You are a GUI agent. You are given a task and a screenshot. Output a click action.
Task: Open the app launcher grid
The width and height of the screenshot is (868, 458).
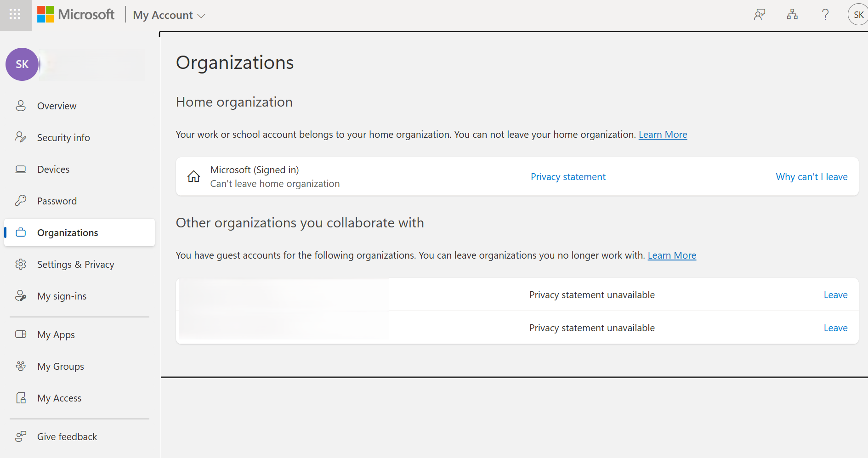14,14
